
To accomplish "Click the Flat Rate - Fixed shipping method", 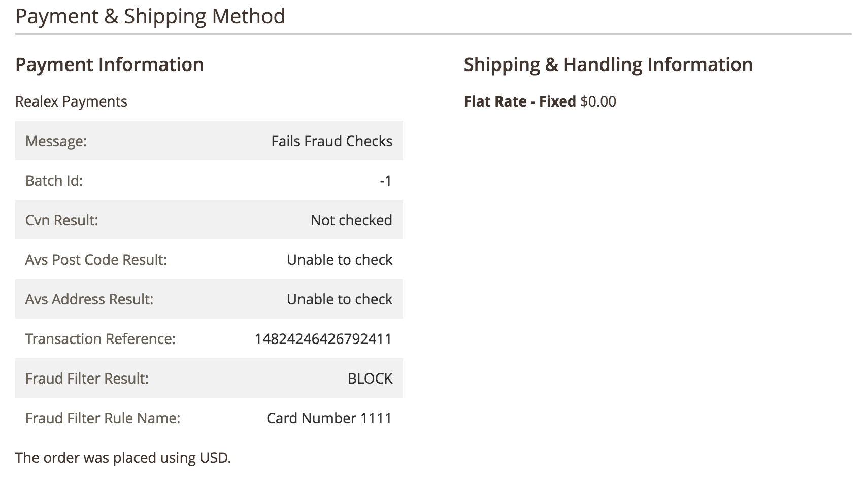I will 520,101.
